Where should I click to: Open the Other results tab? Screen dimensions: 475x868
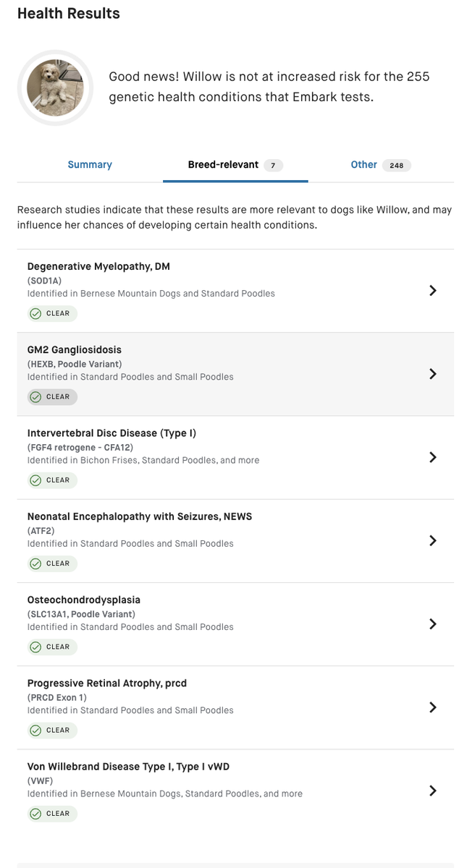point(363,165)
